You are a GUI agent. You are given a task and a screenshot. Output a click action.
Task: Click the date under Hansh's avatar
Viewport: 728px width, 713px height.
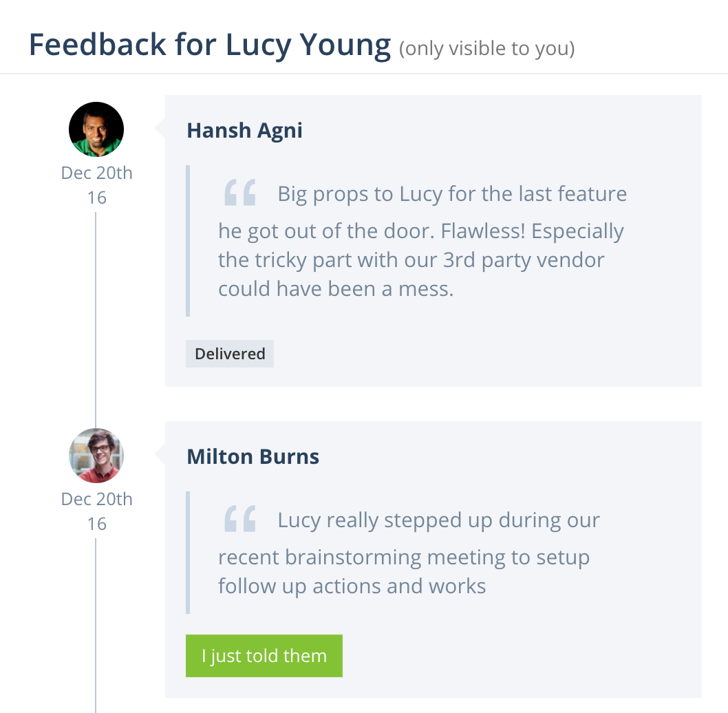96,185
